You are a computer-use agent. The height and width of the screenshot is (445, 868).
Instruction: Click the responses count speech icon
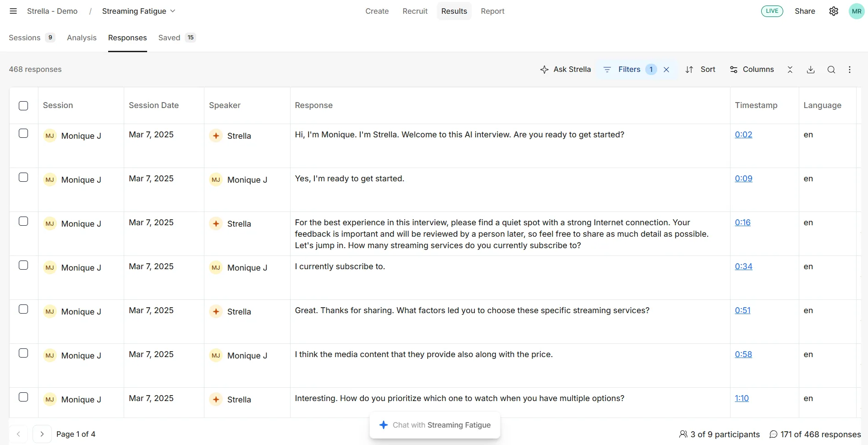coord(774,434)
